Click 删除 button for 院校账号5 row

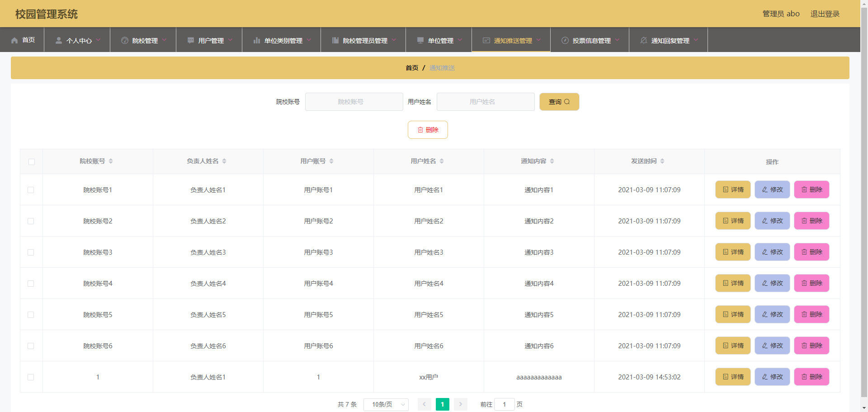tap(811, 314)
